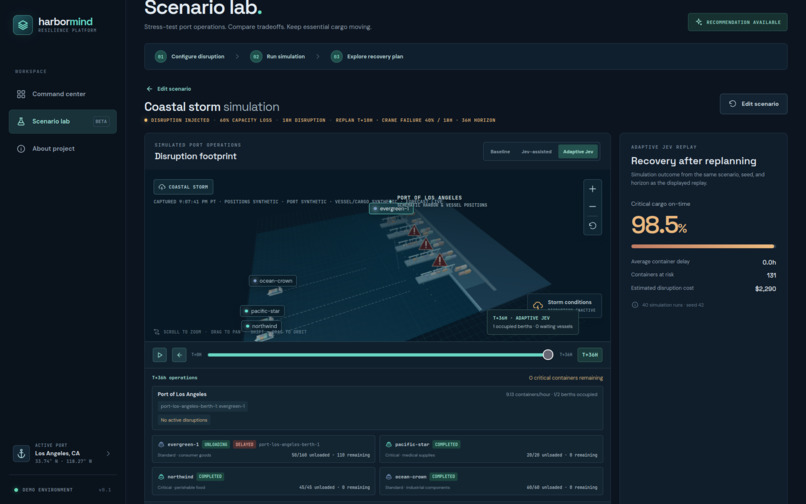
Task: Click the About project info icon
Action: click(21, 149)
